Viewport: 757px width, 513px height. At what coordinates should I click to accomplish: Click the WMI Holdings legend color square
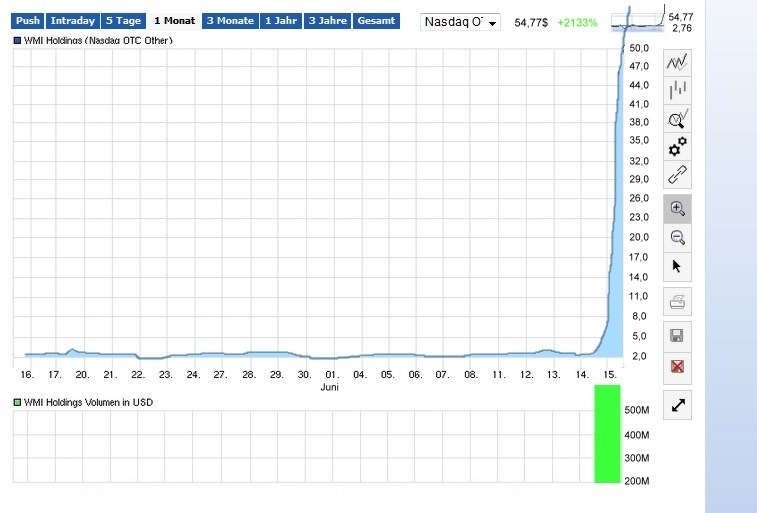click(x=17, y=41)
